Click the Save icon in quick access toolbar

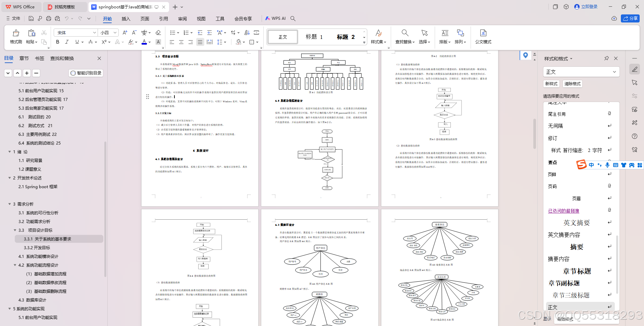pos(31,18)
